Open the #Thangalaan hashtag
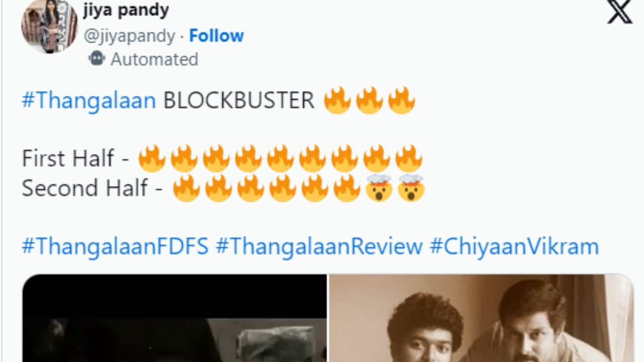This screenshot has height=362, width=644. coord(89,101)
